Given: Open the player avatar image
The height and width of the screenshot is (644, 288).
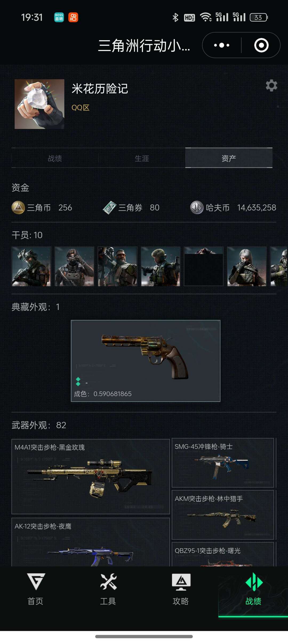Looking at the screenshot, I should pyautogui.click(x=39, y=104).
